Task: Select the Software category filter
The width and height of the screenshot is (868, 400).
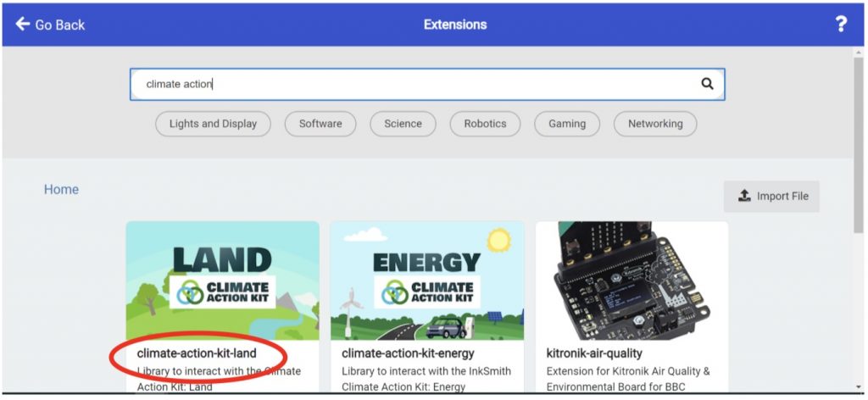Action: click(x=320, y=124)
